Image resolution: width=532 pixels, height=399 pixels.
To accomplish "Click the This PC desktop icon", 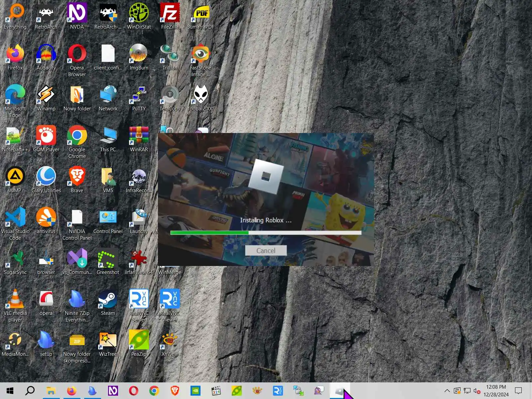I will point(108,139).
